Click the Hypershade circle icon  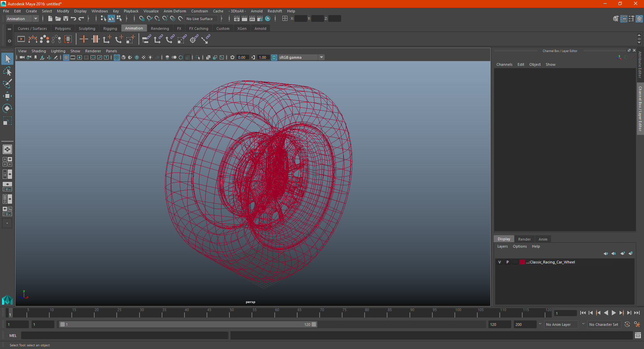[268, 19]
